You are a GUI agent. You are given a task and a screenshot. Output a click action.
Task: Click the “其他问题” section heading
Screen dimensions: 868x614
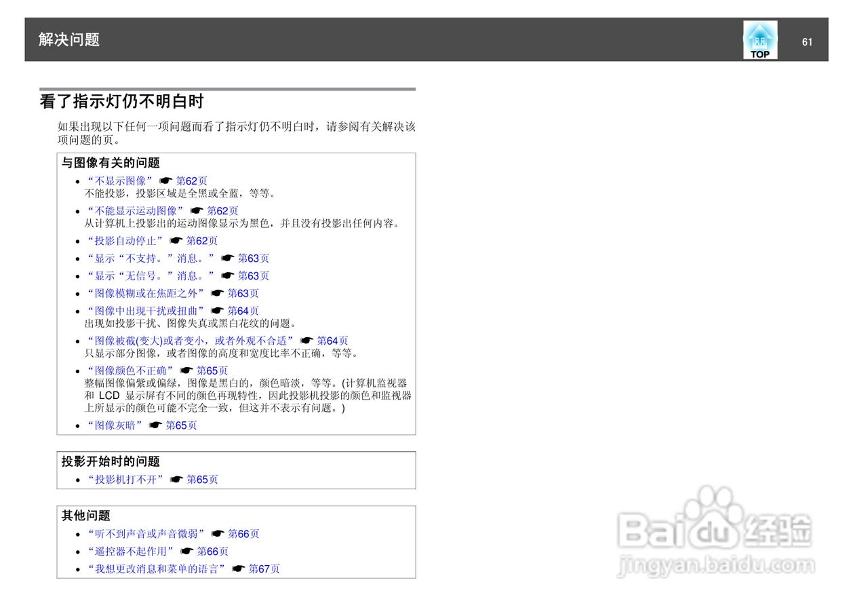(86, 516)
